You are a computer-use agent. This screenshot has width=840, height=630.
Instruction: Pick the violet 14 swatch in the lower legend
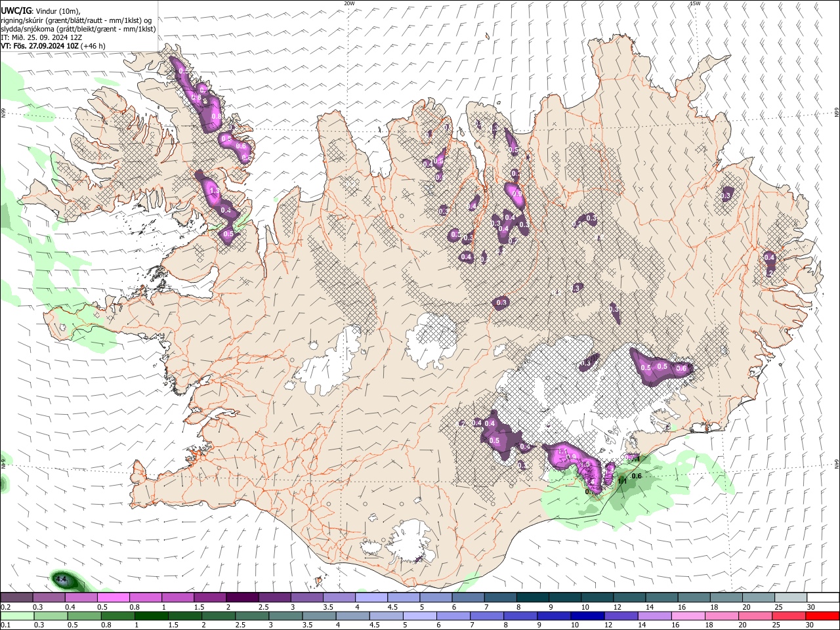655,616
